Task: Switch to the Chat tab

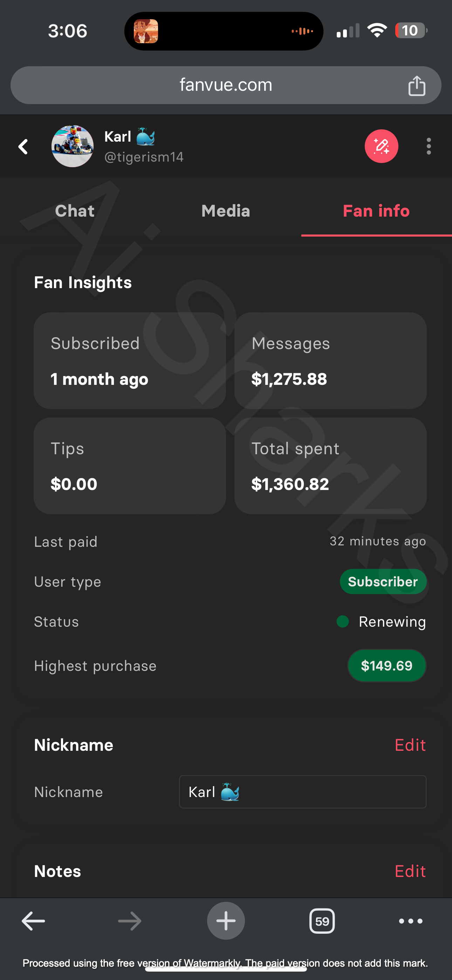Action: coord(75,211)
